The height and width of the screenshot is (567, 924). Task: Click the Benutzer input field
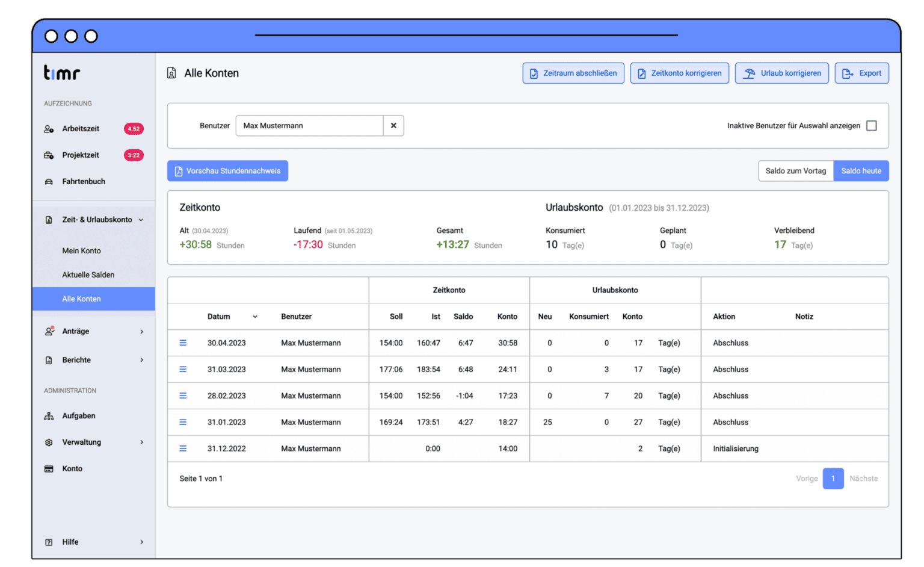(x=309, y=126)
